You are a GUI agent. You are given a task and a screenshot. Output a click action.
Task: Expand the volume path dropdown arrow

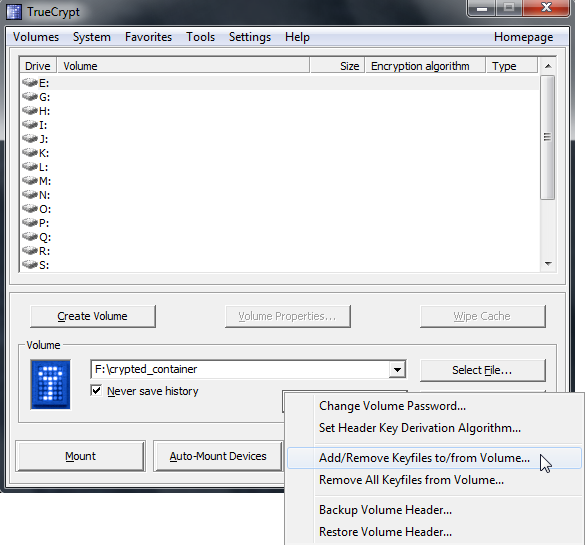click(x=397, y=370)
